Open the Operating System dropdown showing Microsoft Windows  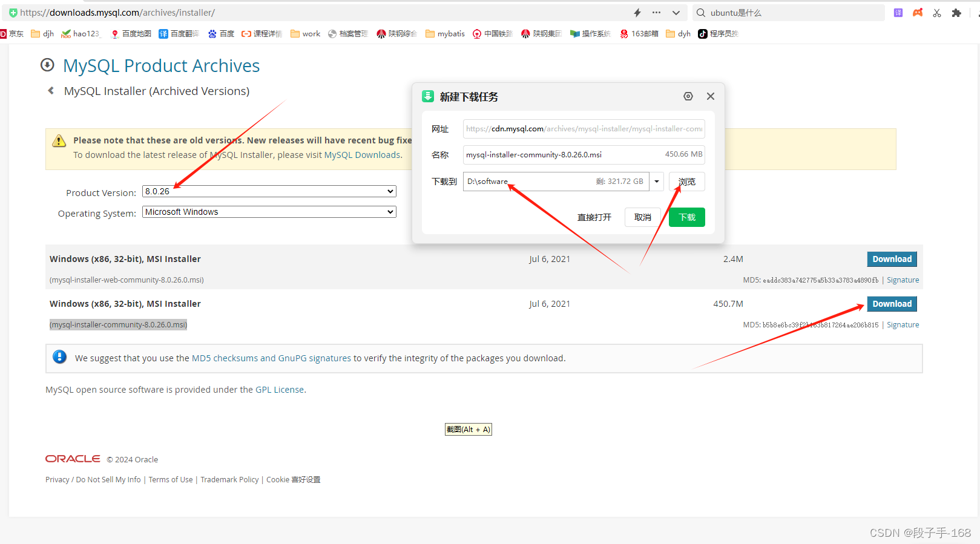coord(269,212)
